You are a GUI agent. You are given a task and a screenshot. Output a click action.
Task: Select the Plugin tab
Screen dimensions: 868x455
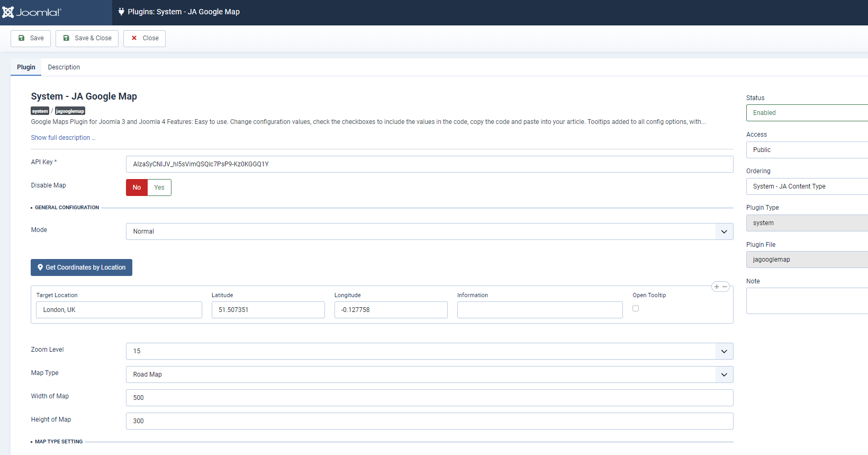click(x=26, y=67)
